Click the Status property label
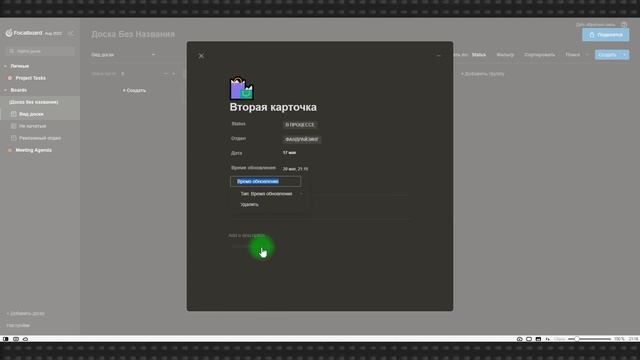Image resolution: width=640 pixels, height=360 pixels. [238, 124]
